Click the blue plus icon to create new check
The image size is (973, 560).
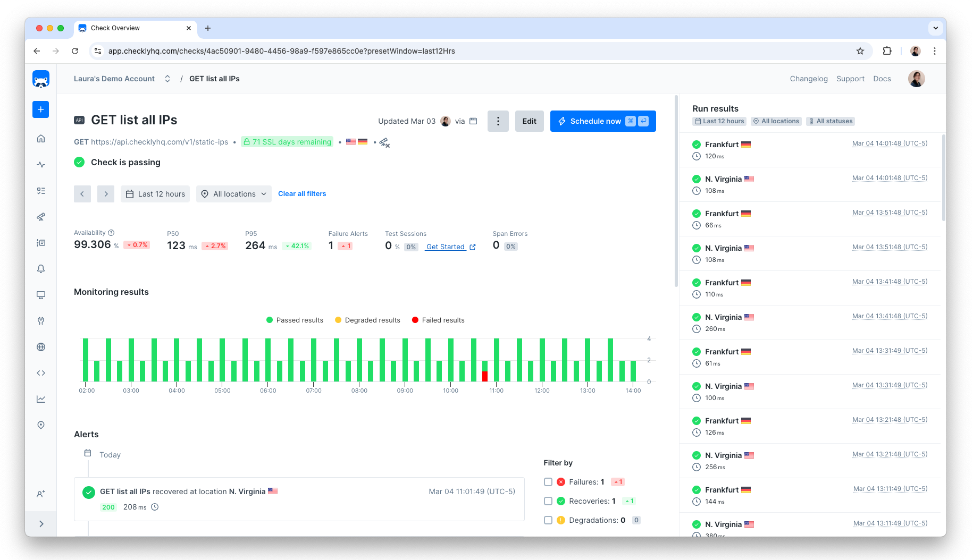pyautogui.click(x=40, y=109)
